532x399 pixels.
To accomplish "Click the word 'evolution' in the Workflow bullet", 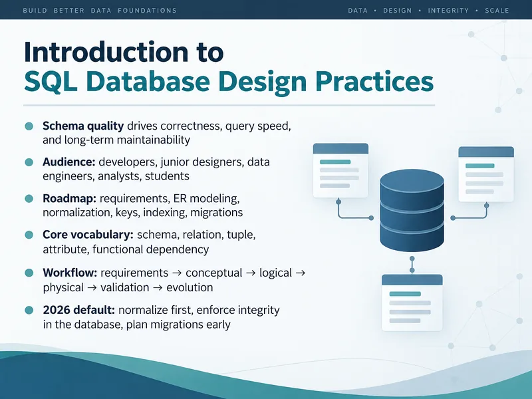I will pyautogui.click(x=190, y=287).
